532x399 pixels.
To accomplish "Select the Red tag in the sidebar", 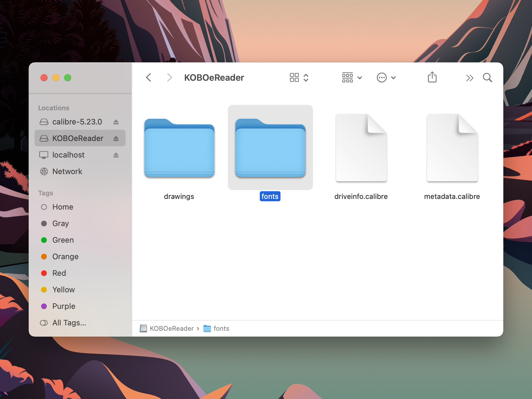I will [x=59, y=273].
